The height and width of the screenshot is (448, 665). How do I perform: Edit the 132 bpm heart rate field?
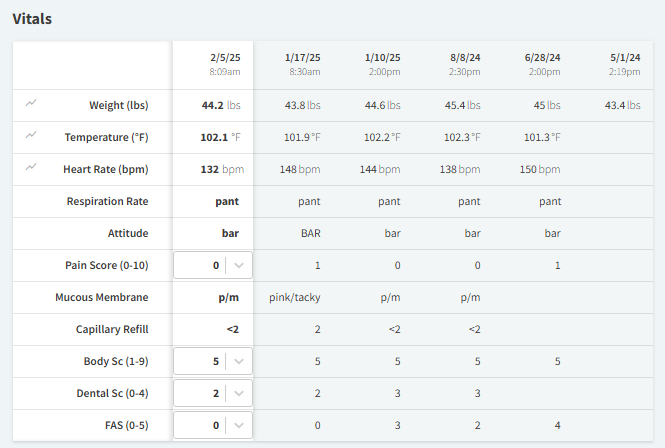coord(213,169)
